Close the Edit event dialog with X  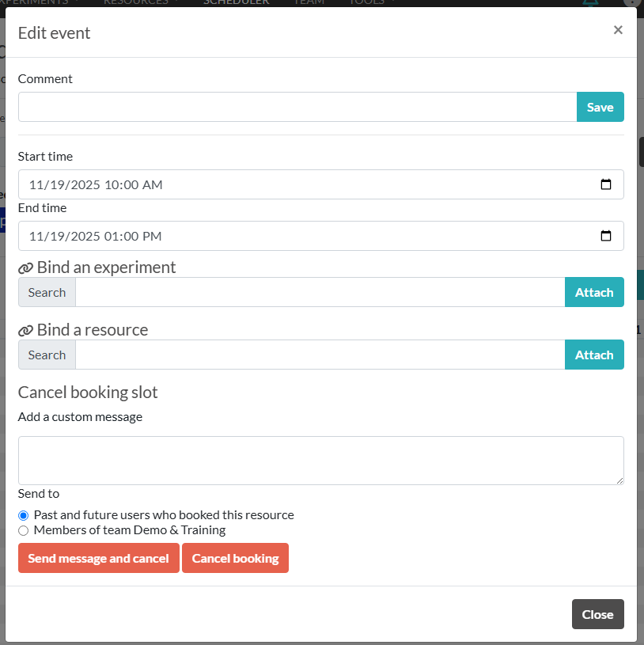pyautogui.click(x=618, y=30)
